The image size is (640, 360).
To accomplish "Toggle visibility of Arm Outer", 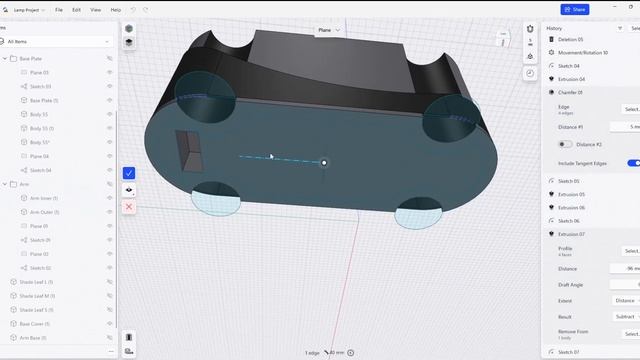I will [x=109, y=212].
